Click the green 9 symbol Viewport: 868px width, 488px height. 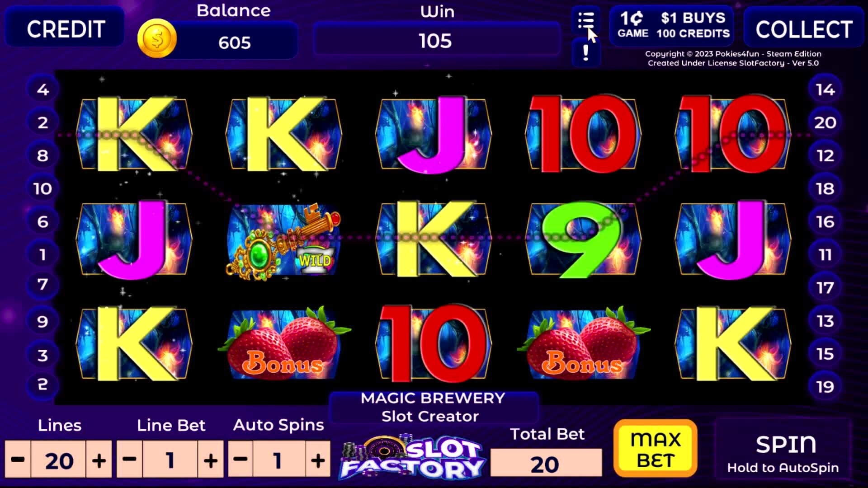coord(583,239)
